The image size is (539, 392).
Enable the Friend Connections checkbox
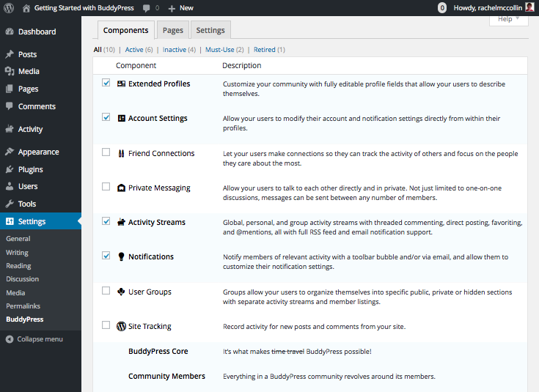106,152
